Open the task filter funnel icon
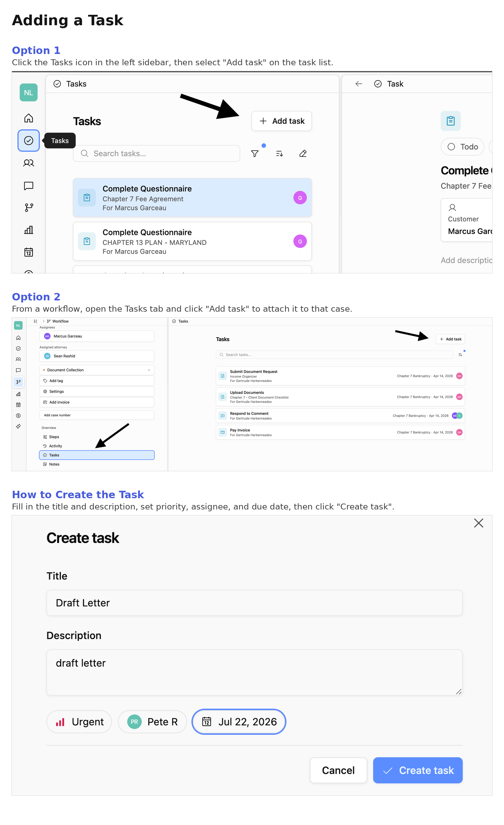This screenshot has width=504, height=825. click(255, 154)
